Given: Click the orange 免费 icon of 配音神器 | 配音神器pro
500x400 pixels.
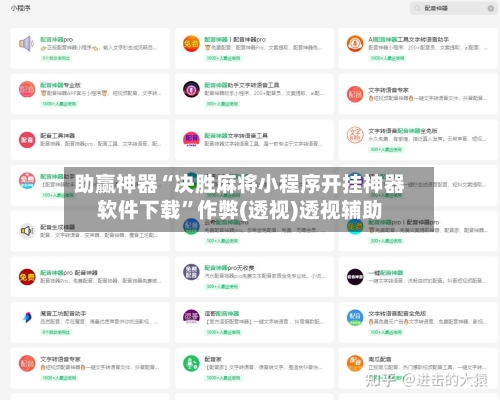Looking at the screenshot, I should pyautogui.click(x=191, y=44).
